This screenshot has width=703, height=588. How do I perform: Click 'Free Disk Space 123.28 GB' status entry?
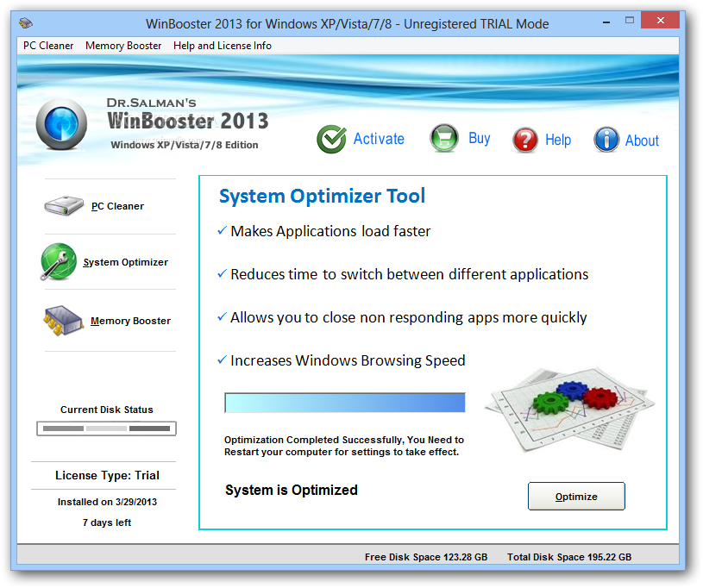[x=426, y=557]
